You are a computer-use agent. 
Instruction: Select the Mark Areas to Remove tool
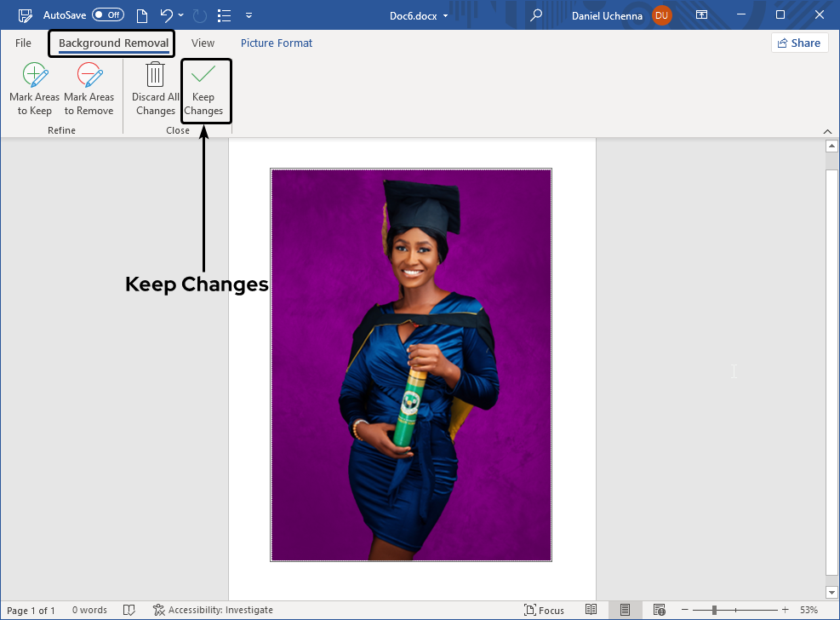point(89,89)
